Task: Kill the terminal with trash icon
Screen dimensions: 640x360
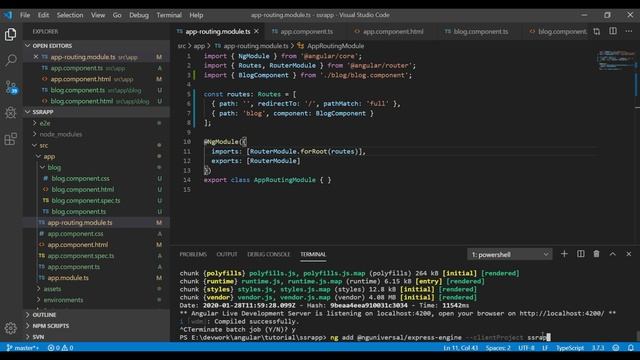Action: pyautogui.click(x=596, y=254)
